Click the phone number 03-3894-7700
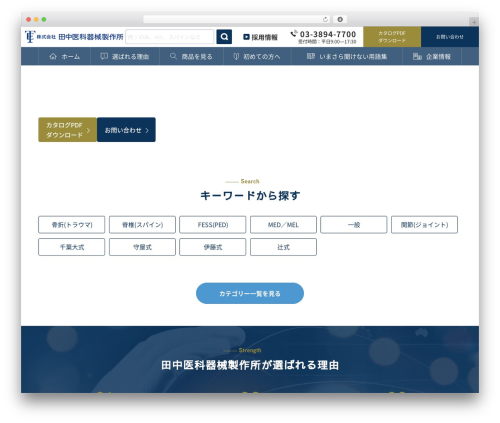Screen dimensions: 500x423 pyautogui.click(x=328, y=34)
